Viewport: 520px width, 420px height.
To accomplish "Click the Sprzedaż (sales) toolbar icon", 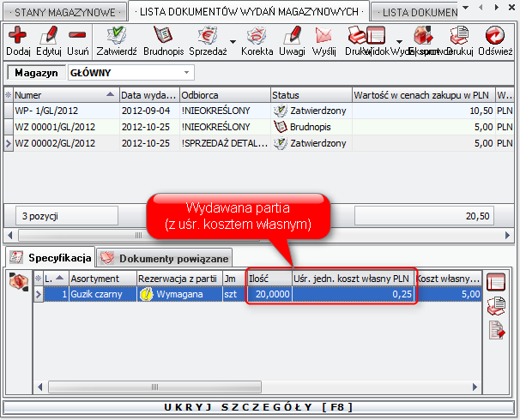I will pyautogui.click(x=207, y=39).
